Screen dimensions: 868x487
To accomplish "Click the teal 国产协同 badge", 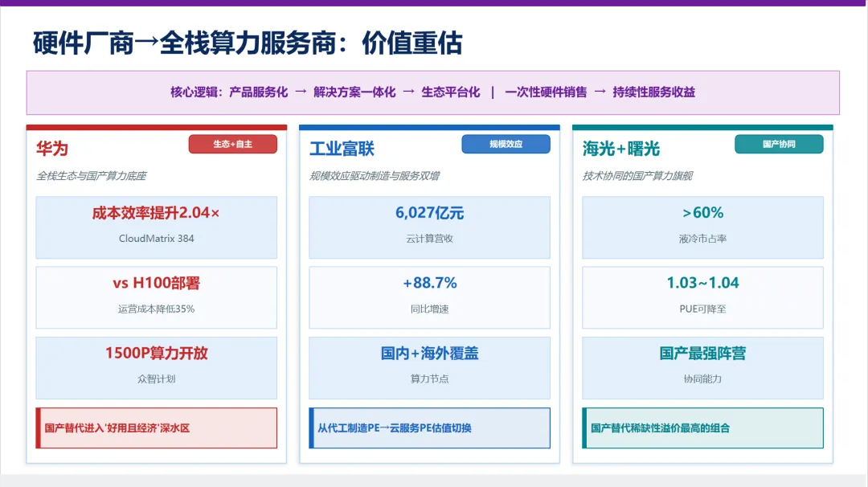I will pyautogui.click(x=779, y=144).
